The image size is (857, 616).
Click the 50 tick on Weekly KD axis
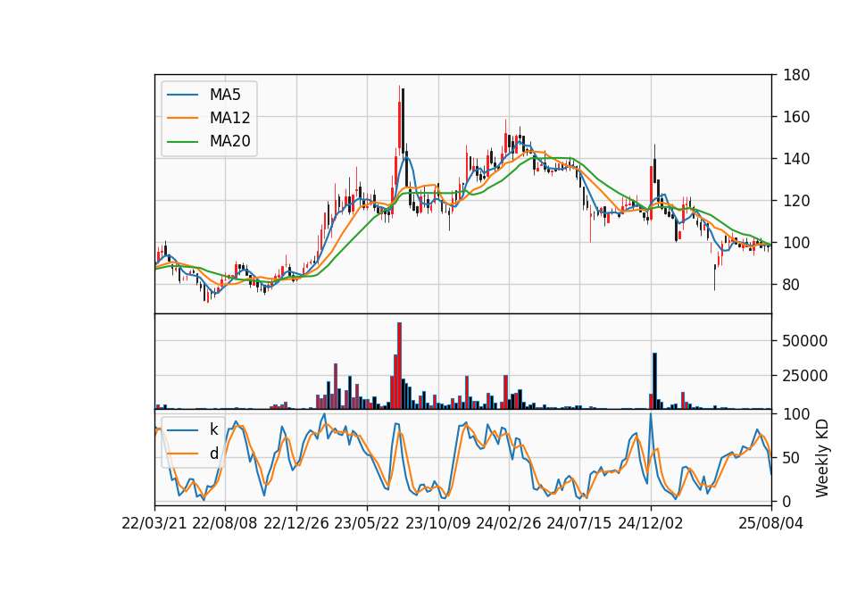792,457
